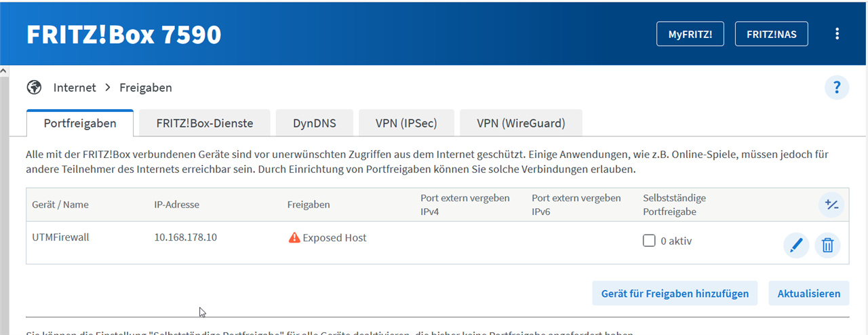Viewport: 868px width, 335px height.
Task: Select the Portfreigaben tab
Action: point(80,123)
